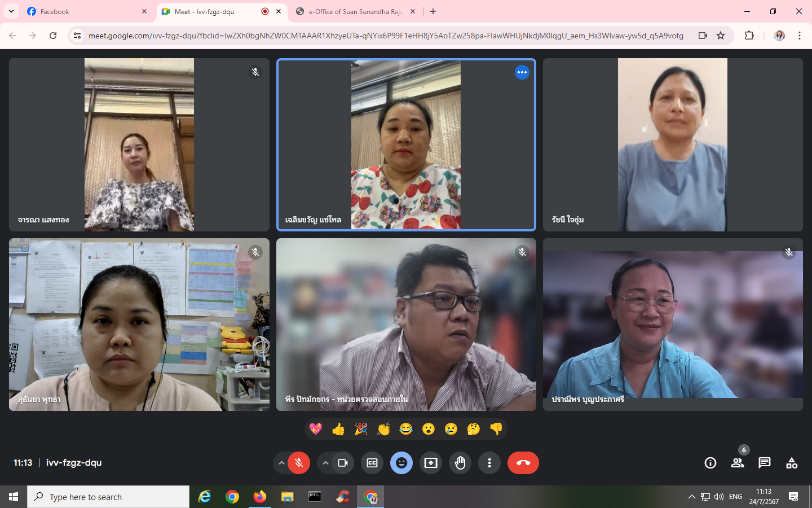Expand audio settings chevron beside microphone

click(x=281, y=463)
